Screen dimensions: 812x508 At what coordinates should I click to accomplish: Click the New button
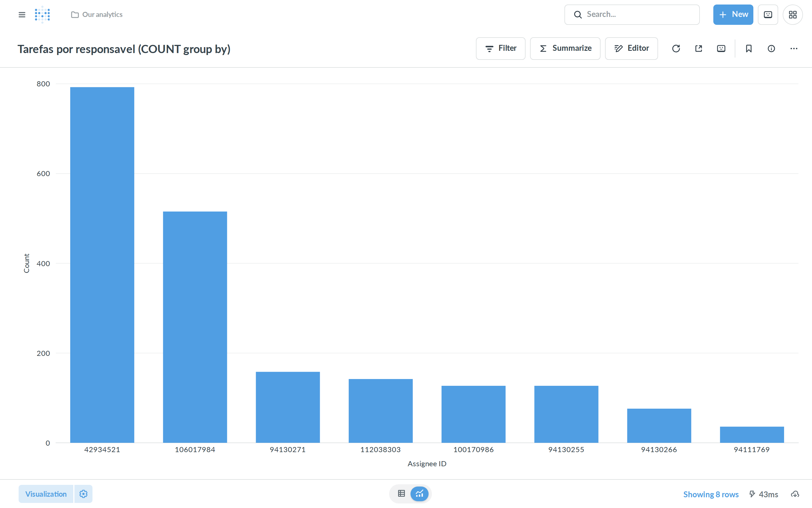pos(733,14)
